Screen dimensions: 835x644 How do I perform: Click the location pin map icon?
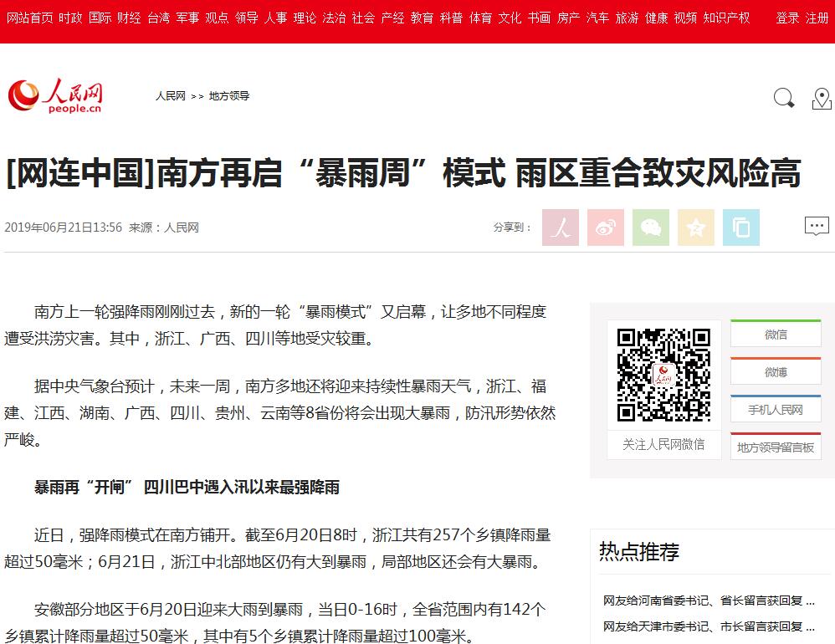(x=822, y=99)
